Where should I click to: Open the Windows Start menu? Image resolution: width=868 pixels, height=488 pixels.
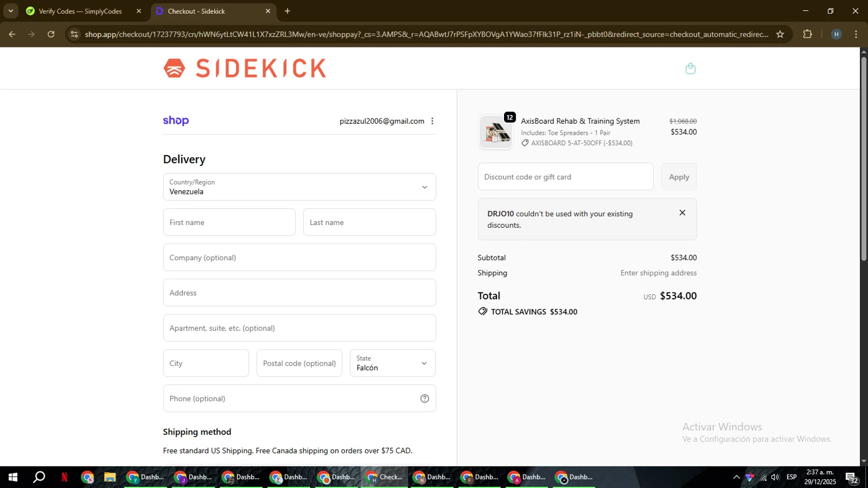(x=13, y=477)
